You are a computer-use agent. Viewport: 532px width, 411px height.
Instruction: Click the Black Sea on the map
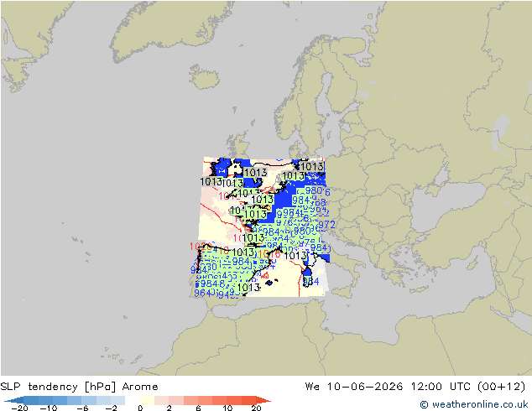(x=446, y=207)
